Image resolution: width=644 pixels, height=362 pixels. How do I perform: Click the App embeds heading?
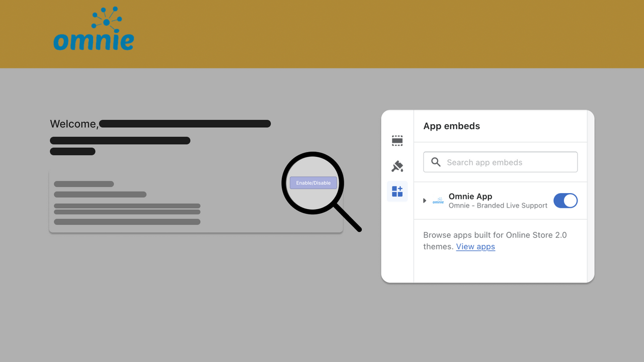point(451,126)
